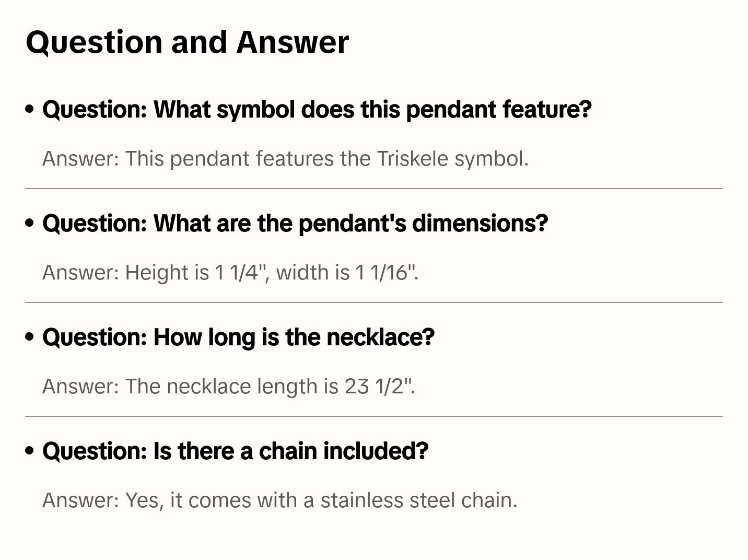Click the "23 1/2" length value
Image resolution: width=748 pixels, height=560 pixels.
[x=378, y=387]
